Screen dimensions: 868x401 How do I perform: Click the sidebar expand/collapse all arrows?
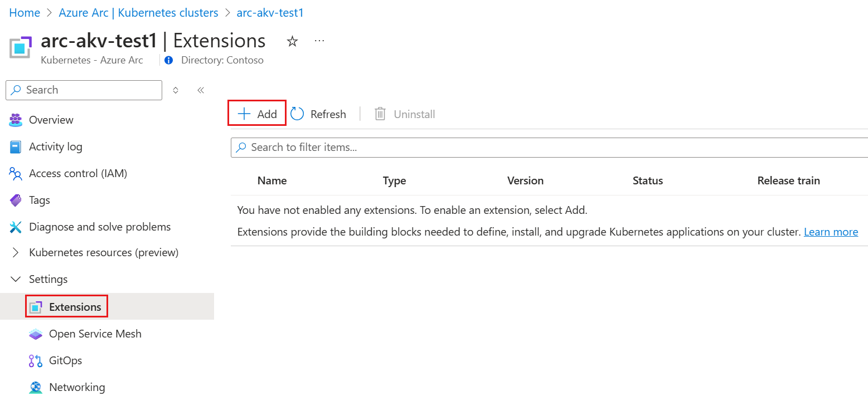tap(176, 90)
